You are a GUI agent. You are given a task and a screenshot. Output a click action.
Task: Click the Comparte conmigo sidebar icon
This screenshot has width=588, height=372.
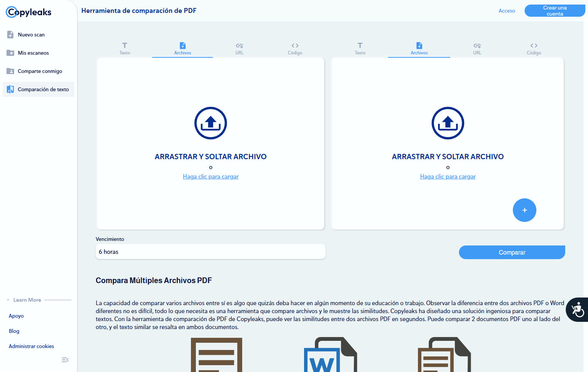(x=10, y=71)
